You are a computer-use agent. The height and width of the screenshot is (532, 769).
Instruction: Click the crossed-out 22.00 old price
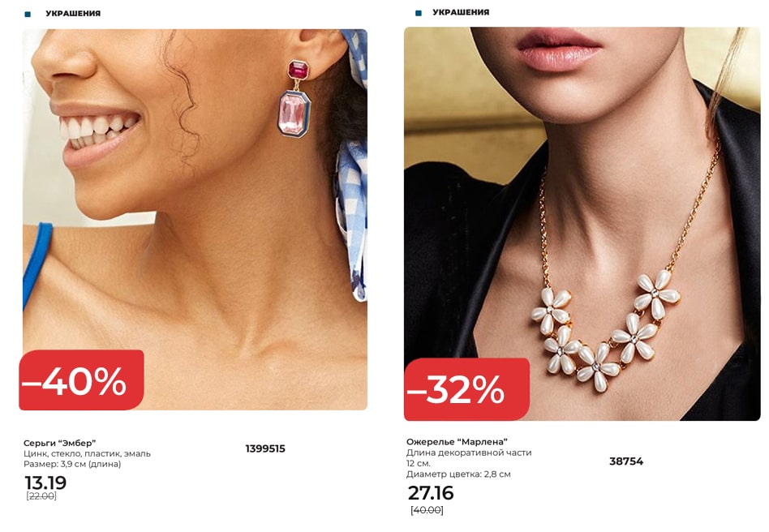tap(41, 496)
